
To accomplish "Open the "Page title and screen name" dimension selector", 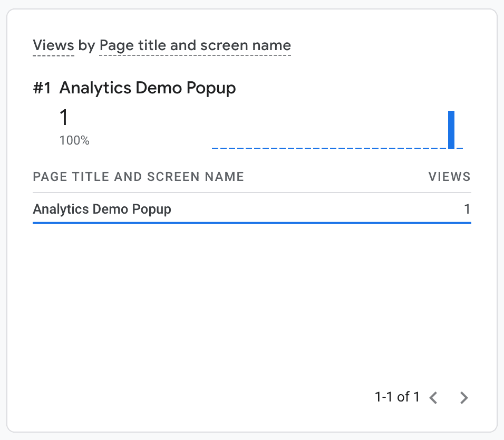I will tap(194, 45).
